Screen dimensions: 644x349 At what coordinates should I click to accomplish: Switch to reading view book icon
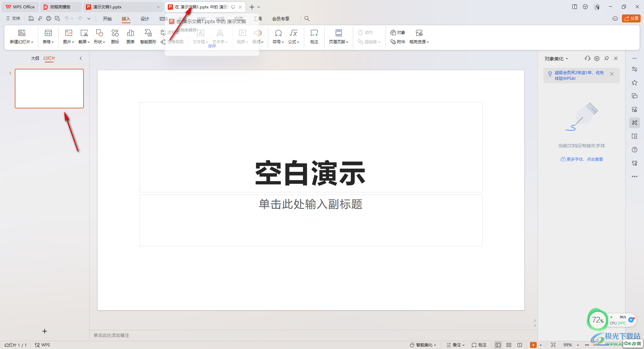coord(520,345)
